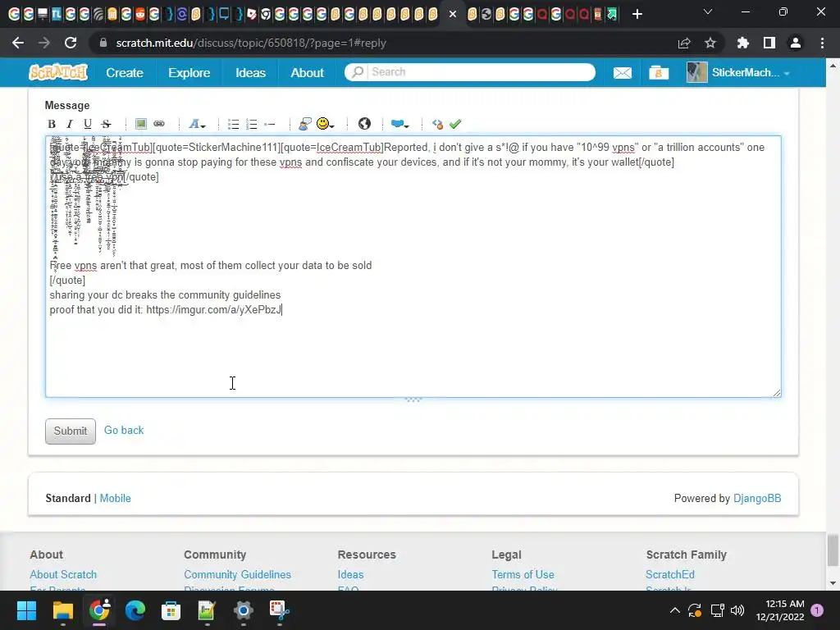Expand the StickerMach... account dropdown

pos(739,72)
